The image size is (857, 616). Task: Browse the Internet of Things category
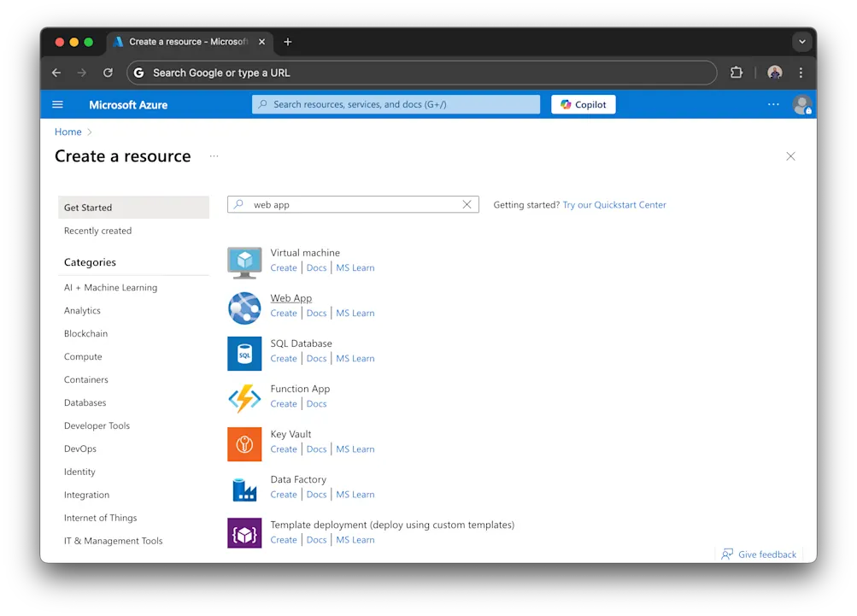click(100, 517)
